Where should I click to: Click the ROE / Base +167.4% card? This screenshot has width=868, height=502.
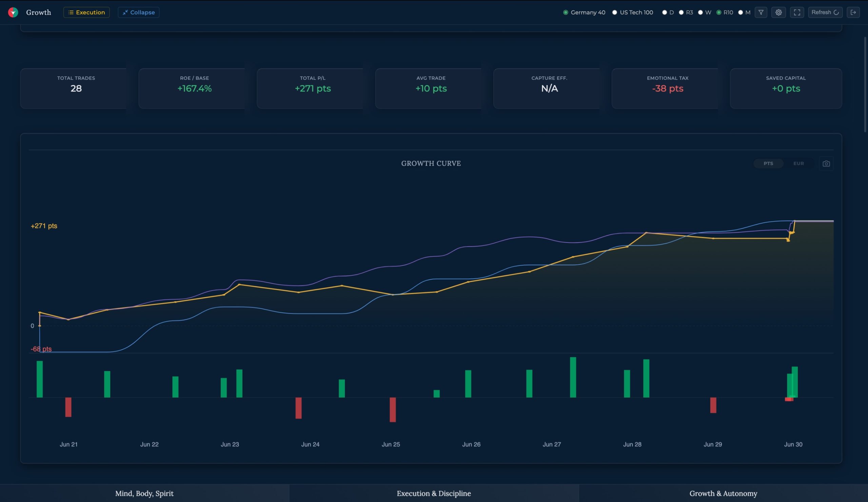point(192,88)
